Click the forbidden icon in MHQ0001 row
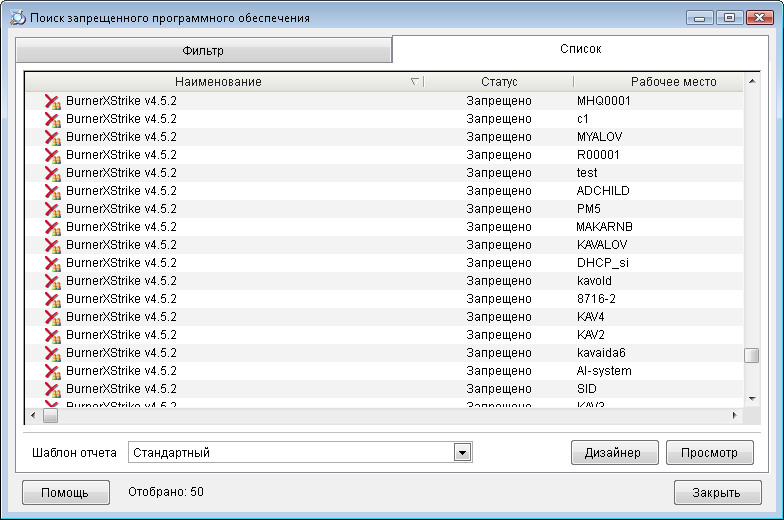784x520 pixels. (x=52, y=101)
